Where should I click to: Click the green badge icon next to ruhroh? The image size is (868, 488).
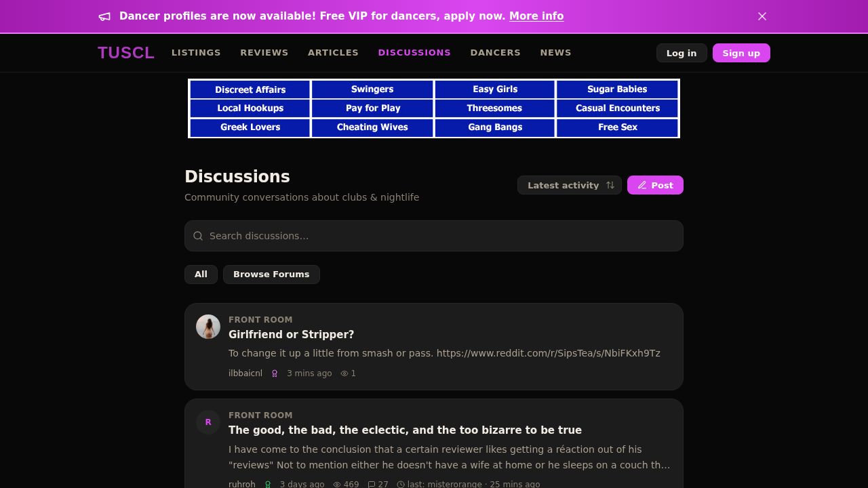pyautogui.click(x=268, y=485)
